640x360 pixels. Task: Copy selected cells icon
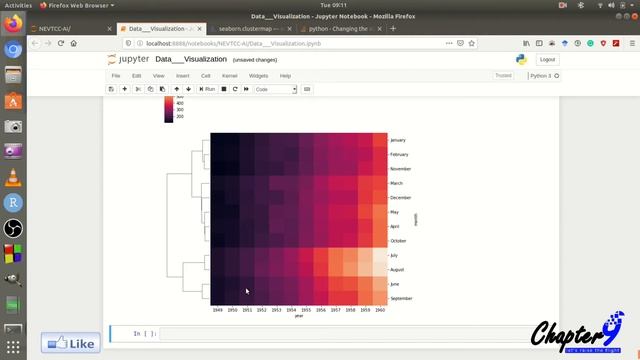(150, 89)
